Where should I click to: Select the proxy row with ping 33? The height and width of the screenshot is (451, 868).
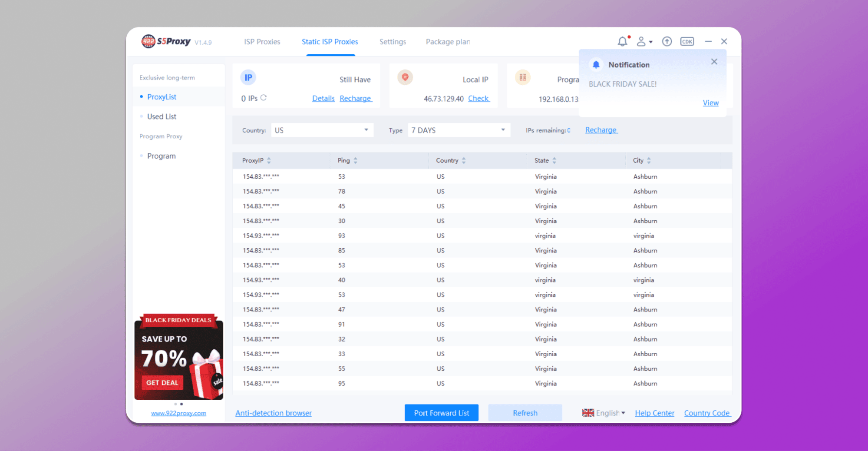482,354
